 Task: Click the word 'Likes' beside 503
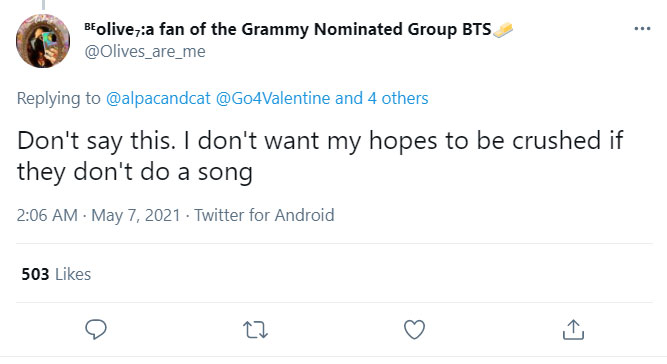73,274
